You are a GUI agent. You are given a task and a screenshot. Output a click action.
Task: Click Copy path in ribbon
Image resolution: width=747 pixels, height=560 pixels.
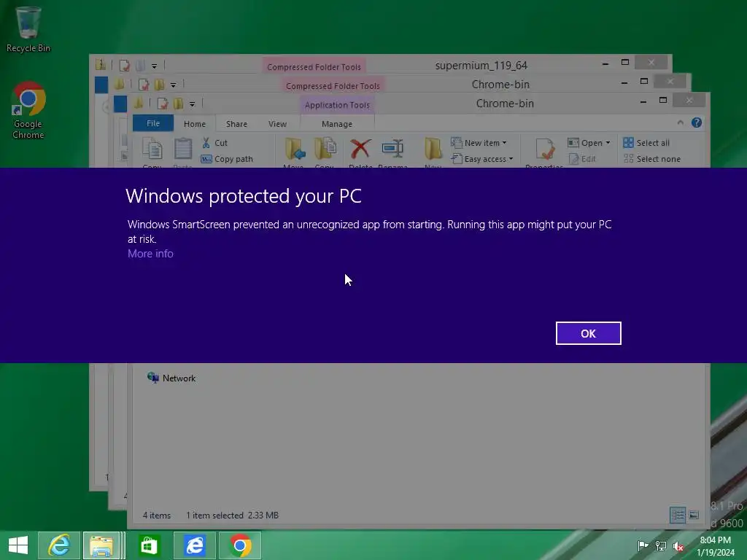tap(228, 159)
